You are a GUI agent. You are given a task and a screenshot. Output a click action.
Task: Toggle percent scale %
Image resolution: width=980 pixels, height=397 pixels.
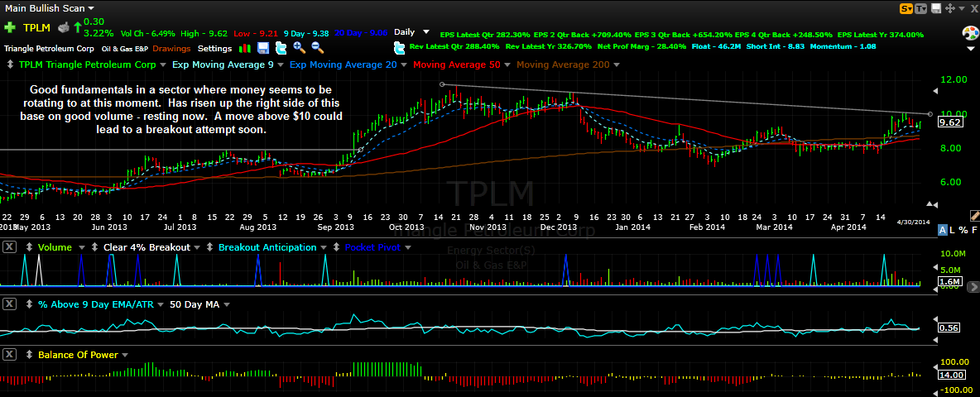coord(963,231)
